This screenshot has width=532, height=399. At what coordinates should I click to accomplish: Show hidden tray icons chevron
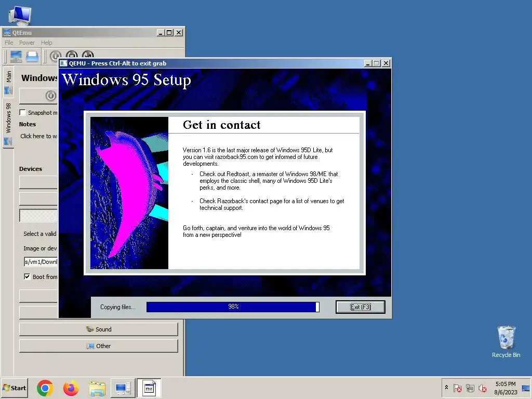point(446,388)
